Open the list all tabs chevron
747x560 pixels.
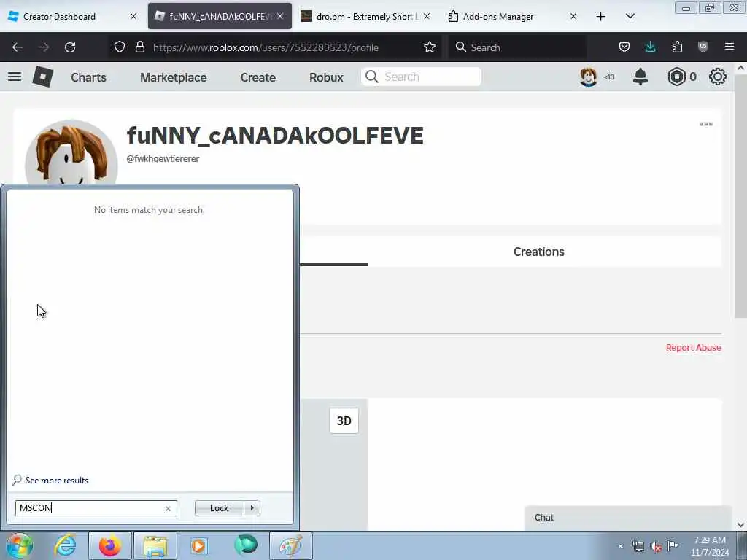[x=630, y=16]
